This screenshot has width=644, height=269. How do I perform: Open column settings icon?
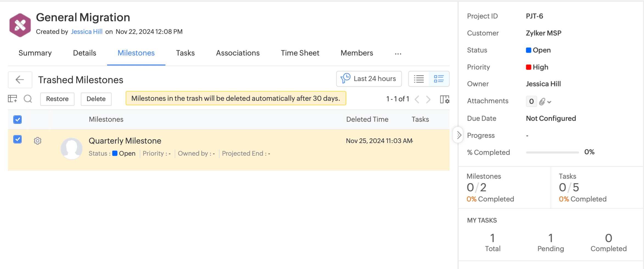click(x=444, y=99)
